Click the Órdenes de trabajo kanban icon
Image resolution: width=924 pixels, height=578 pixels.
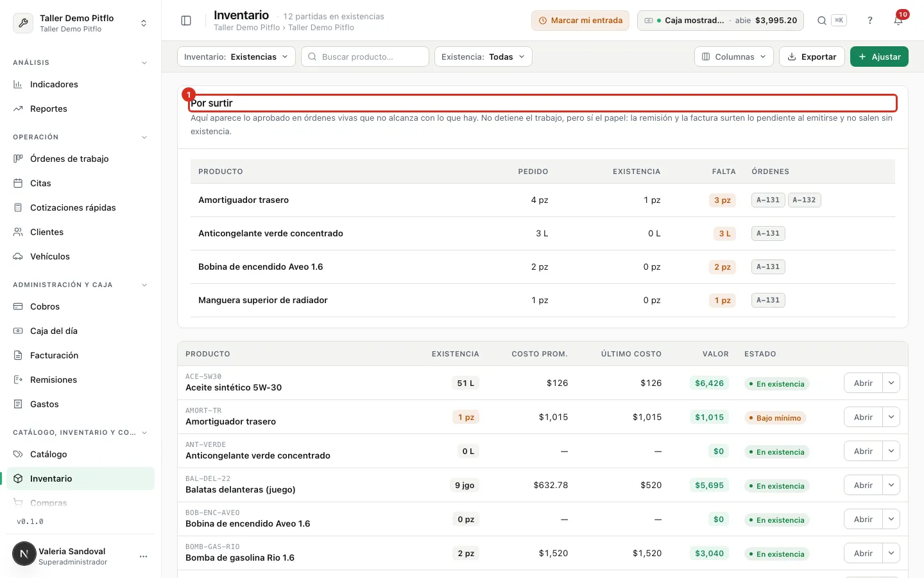pyautogui.click(x=18, y=159)
